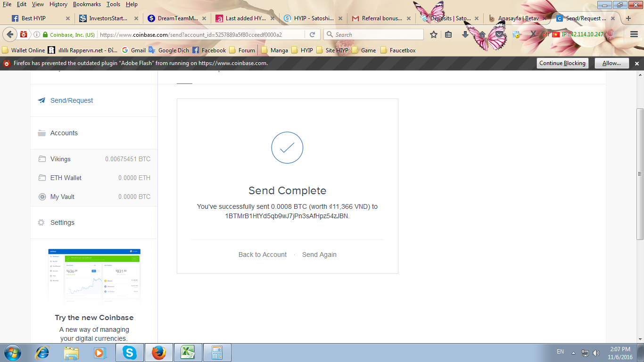Open Windows Explorer from the taskbar

(x=72, y=353)
